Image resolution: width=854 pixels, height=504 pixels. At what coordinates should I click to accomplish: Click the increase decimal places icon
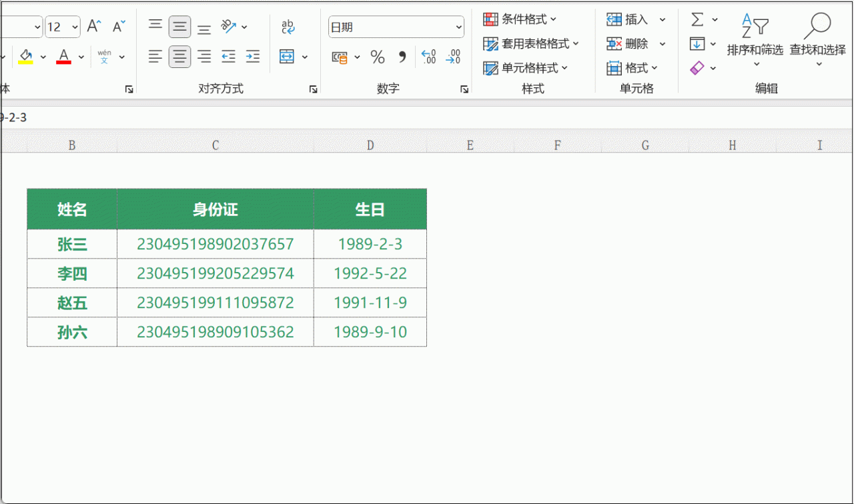429,57
